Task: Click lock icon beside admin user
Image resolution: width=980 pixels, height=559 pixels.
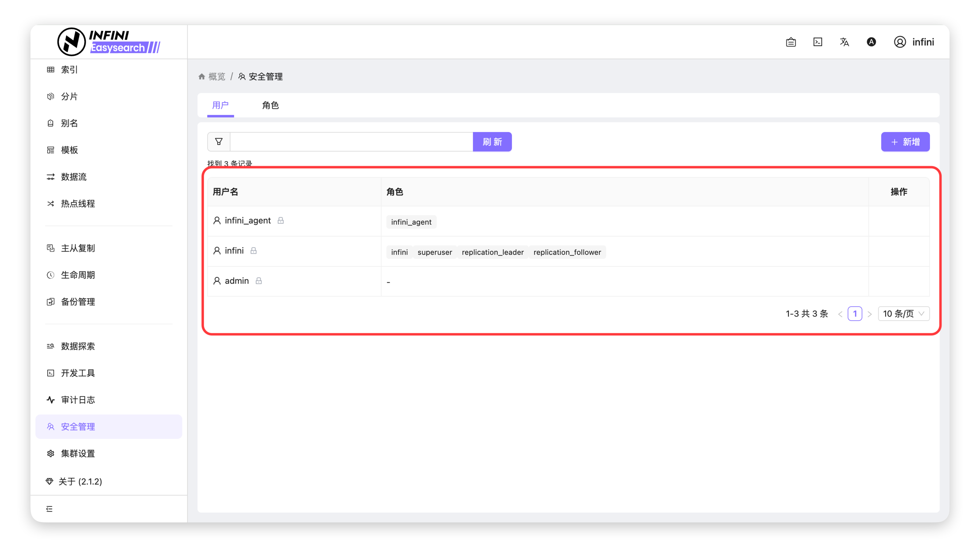Action: pos(259,281)
